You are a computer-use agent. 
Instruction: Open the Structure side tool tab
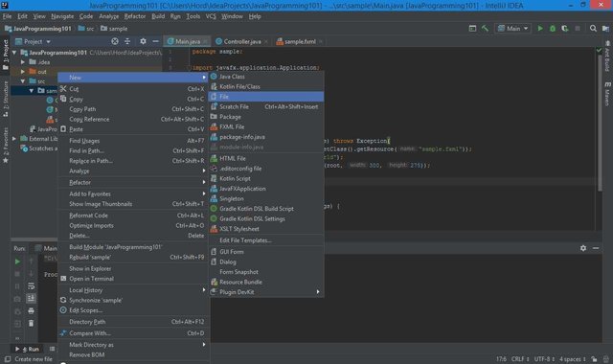(x=6, y=99)
